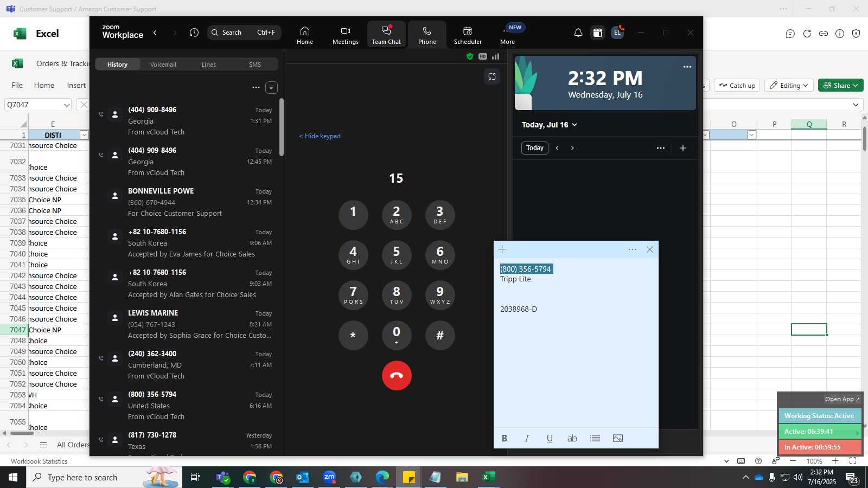The image size is (868, 488).
Task: Open Zoom Team Chat tab
Action: (x=386, y=35)
